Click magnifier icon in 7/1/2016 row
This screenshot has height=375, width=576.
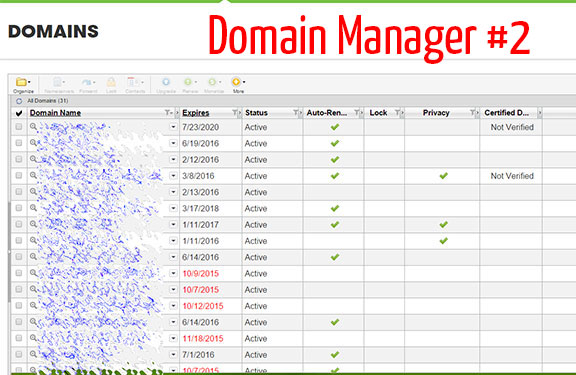33,354
